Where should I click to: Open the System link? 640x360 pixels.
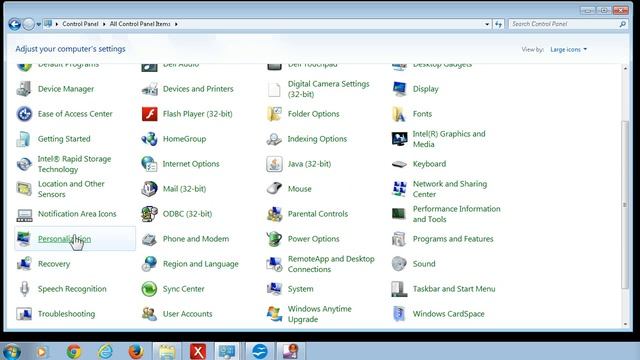point(300,289)
